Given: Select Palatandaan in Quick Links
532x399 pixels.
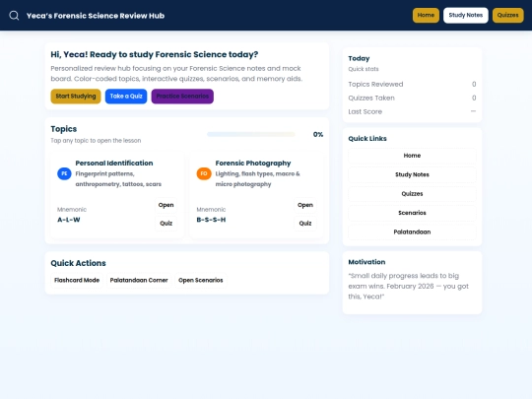Looking at the screenshot, I should click(x=412, y=233).
